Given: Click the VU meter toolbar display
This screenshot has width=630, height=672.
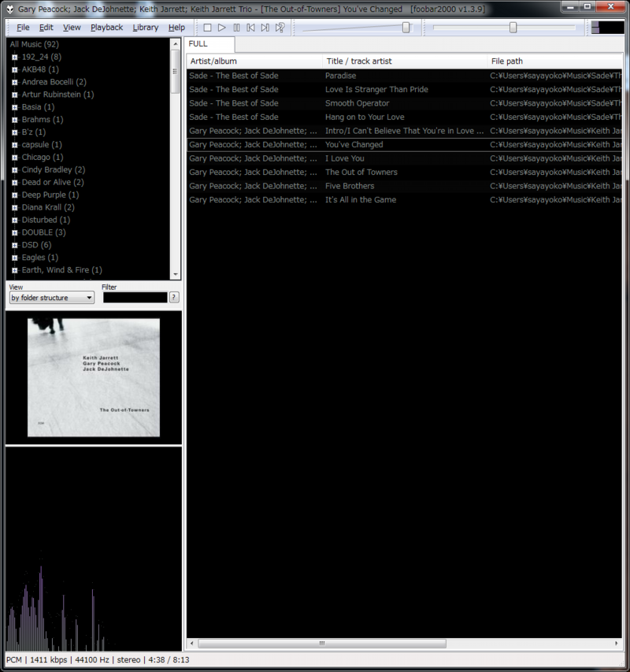Looking at the screenshot, I should (x=607, y=28).
